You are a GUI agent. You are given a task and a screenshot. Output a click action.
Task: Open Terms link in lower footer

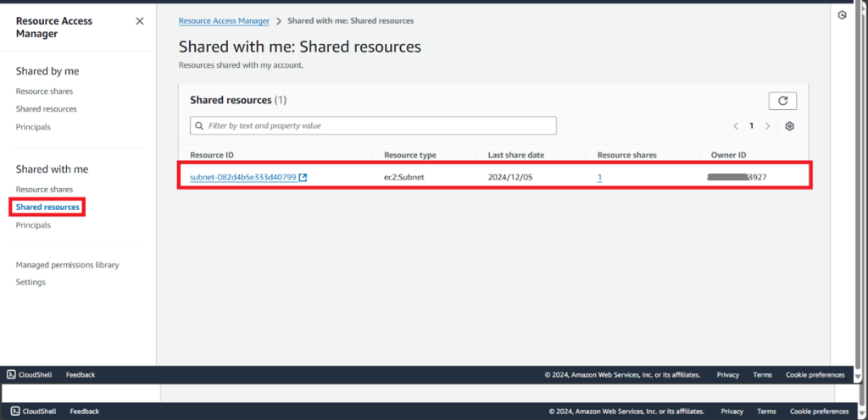pyautogui.click(x=766, y=412)
